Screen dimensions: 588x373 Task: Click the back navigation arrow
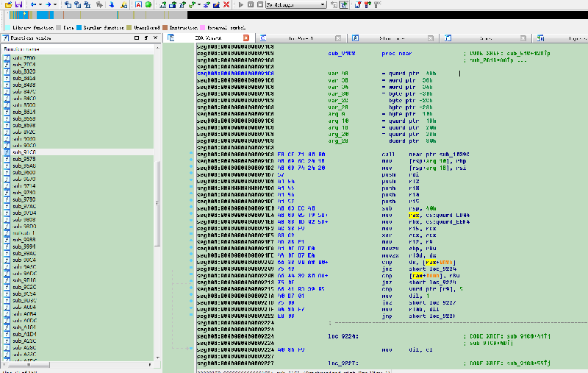click(x=33, y=4)
